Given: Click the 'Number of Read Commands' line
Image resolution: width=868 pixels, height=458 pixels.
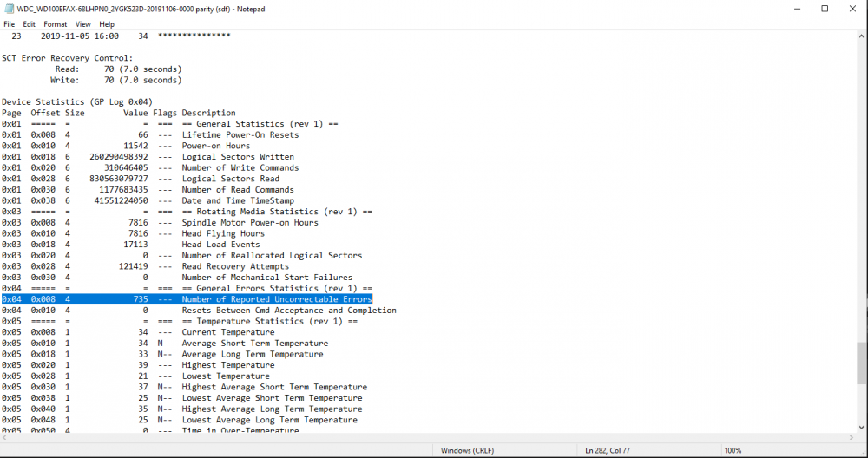Looking at the screenshot, I should 148,190.
